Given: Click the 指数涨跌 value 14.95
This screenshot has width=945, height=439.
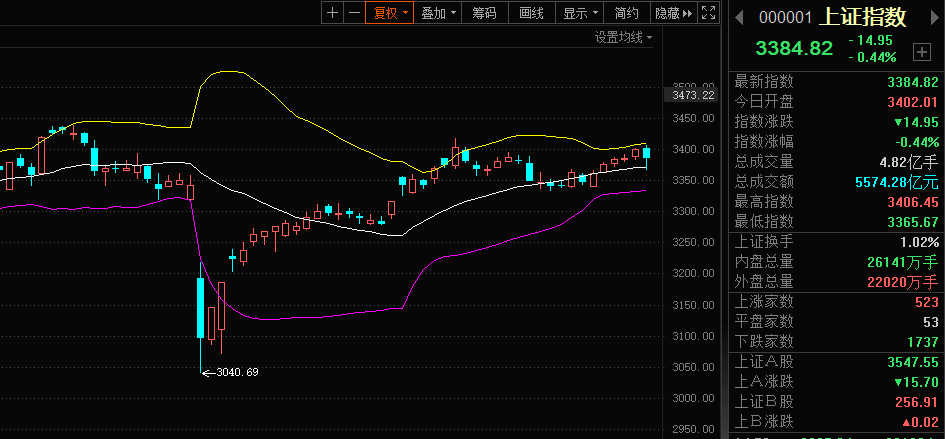Looking at the screenshot, I should click(916, 122).
